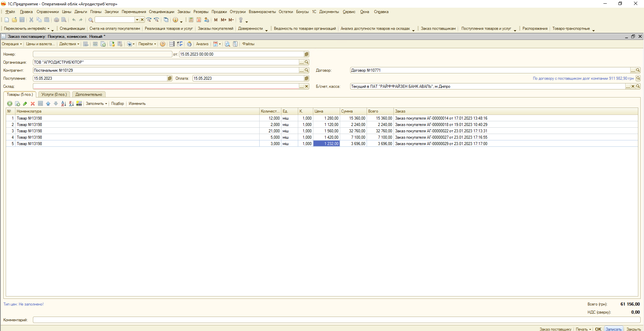Screen dimensions: 644x331
Task: Click the red X delete row icon
Action: pos(33,104)
